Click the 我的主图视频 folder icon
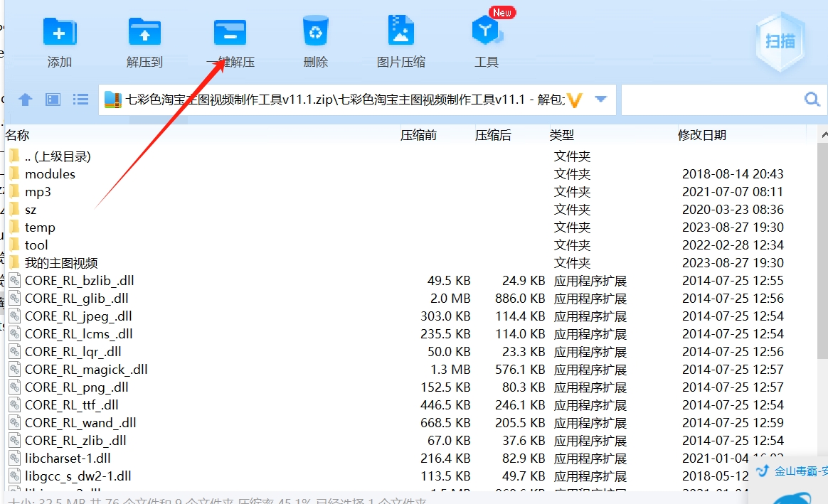The width and height of the screenshot is (828, 504). tap(14, 262)
